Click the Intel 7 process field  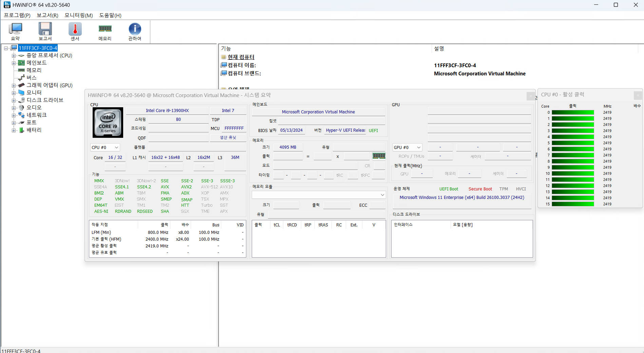coord(228,111)
